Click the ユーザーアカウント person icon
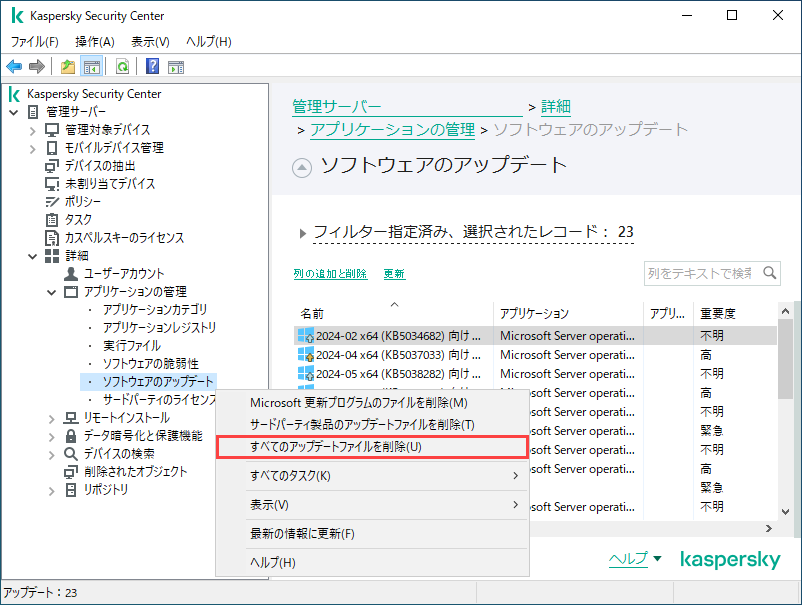The image size is (802, 605). point(71,274)
